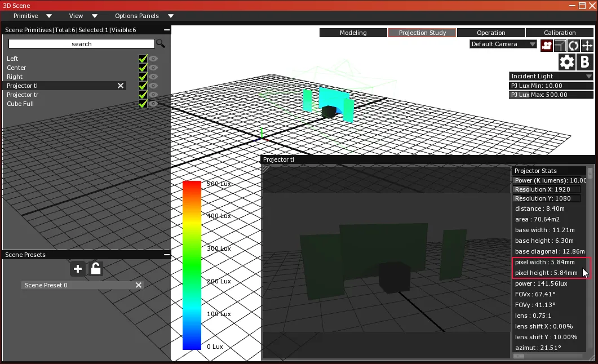
Task: Hide the Left primitive via eye icon
Action: pos(153,58)
